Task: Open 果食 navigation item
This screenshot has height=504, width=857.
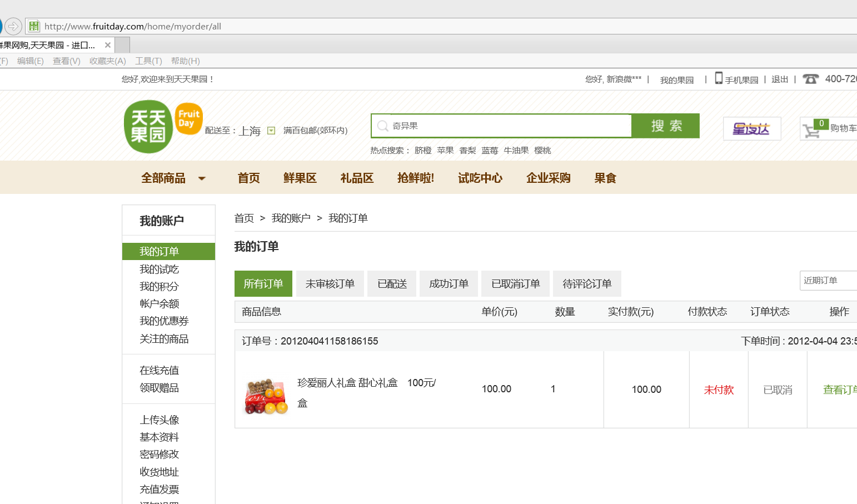Action: 605,178
